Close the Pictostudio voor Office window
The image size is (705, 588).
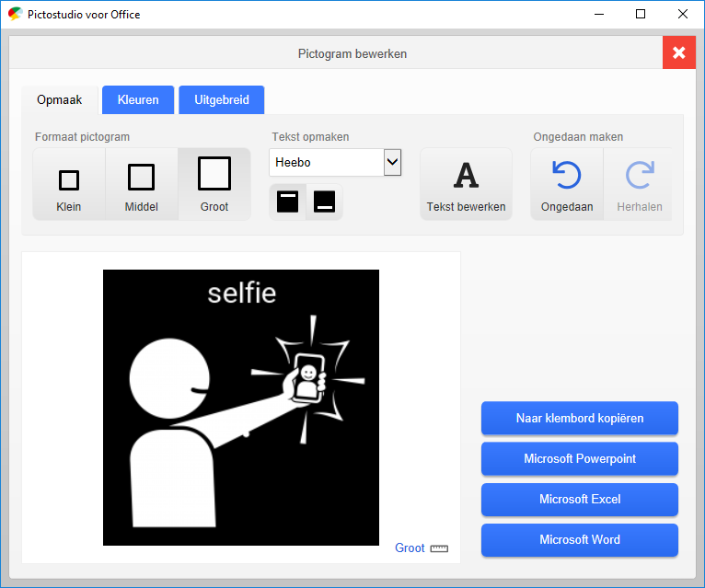(x=683, y=14)
